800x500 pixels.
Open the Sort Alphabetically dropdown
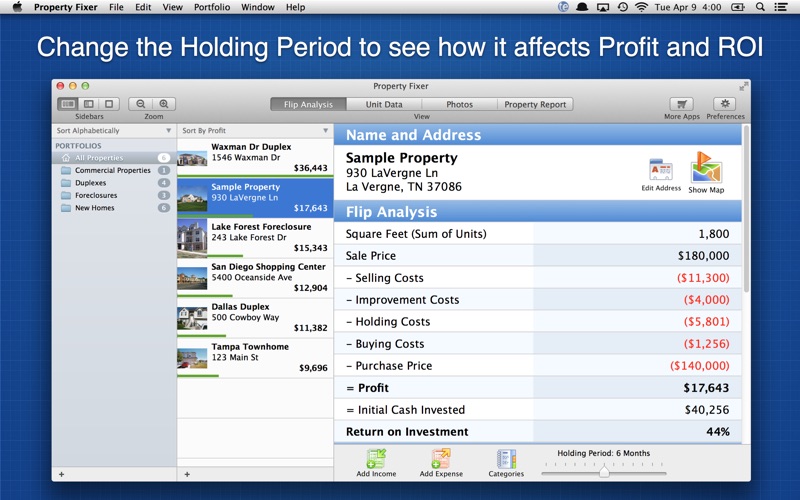(114, 131)
